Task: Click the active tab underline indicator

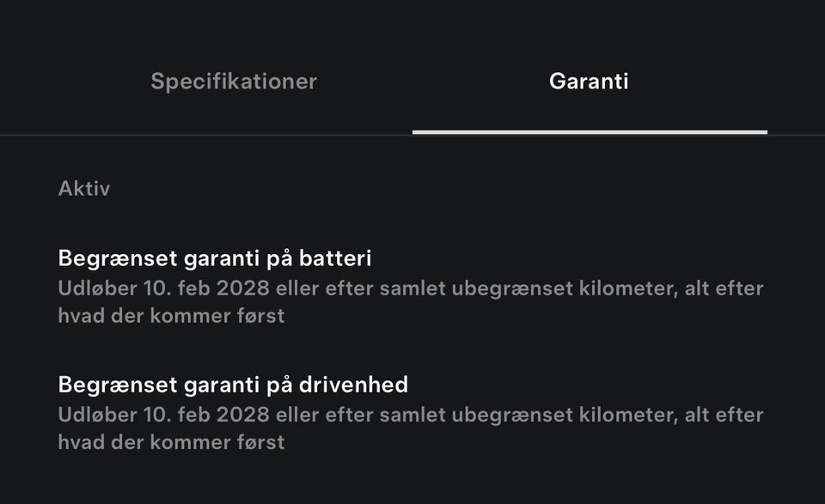Action: pos(590,132)
